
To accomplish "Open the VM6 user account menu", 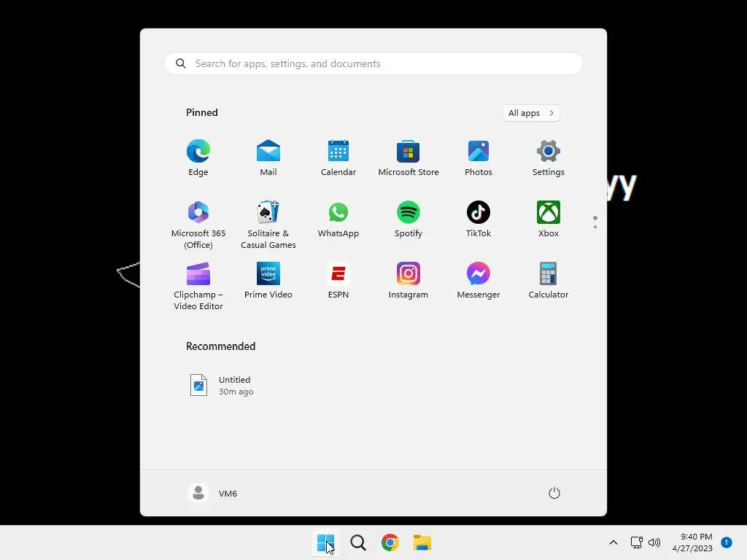I will pyautogui.click(x=212, y=494).
